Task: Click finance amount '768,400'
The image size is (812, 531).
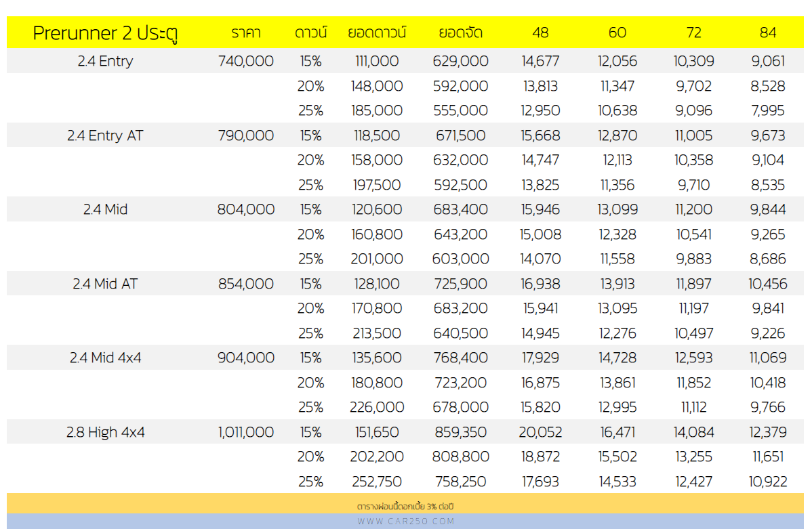Action: 460,358
